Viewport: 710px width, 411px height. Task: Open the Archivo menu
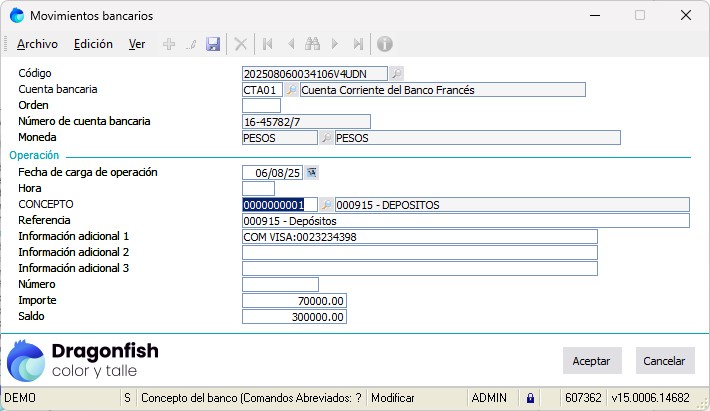coord(37,44)
